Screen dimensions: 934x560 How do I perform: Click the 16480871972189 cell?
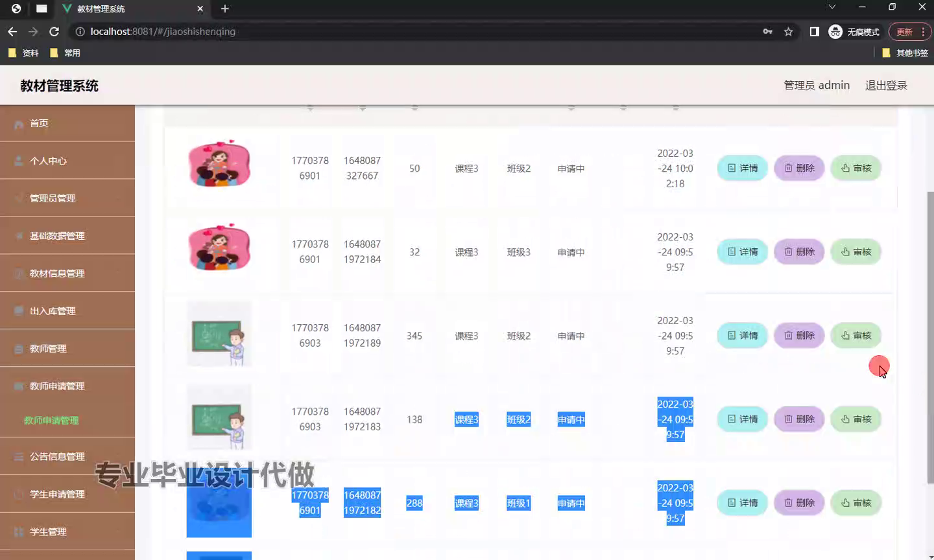coord(362,336)
